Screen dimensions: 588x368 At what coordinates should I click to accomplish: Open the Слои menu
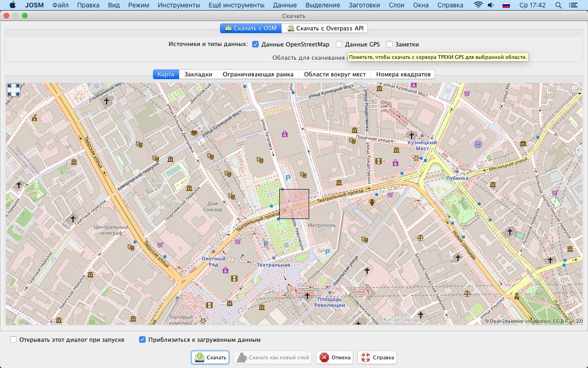(x=396, y=6)
